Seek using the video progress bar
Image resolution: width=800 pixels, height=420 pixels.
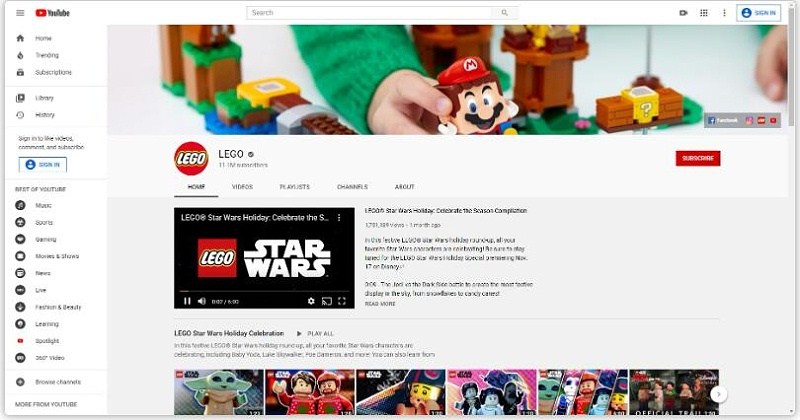click(x=264, y=291)
